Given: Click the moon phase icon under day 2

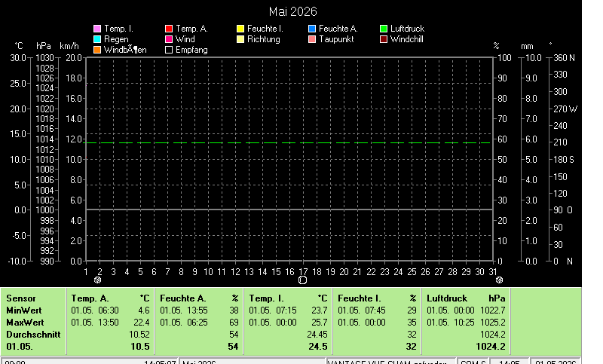Looking at the screenshot, I should tap(98, 280).
